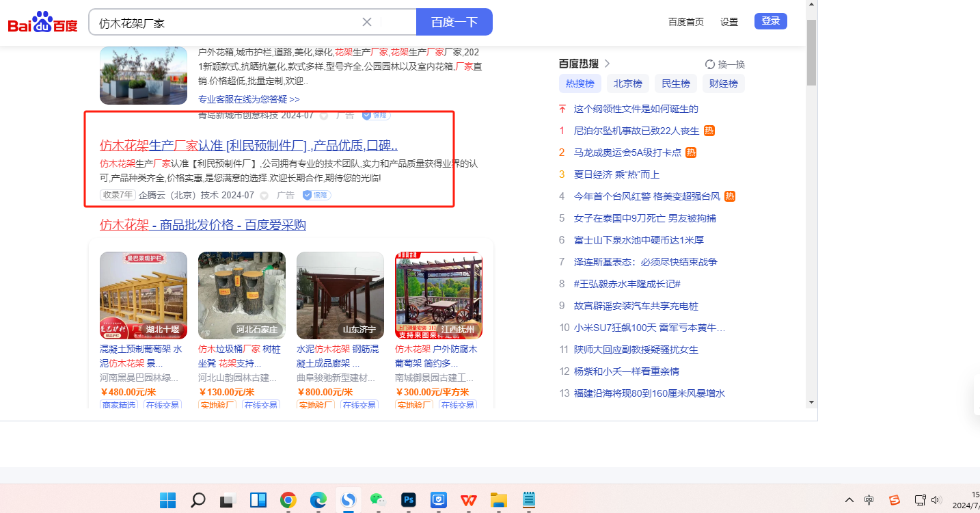Viewport: 980px width, 513px height.
Task: Select the 财经榜 tab
Action: pos(723,83)
